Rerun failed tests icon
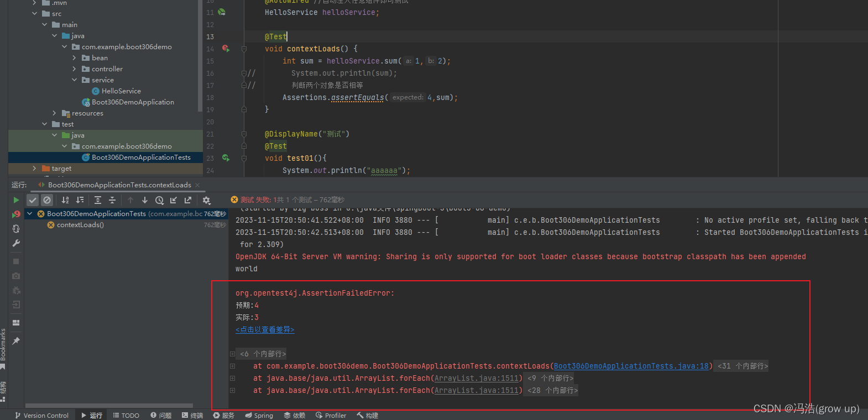 (16, 214)
